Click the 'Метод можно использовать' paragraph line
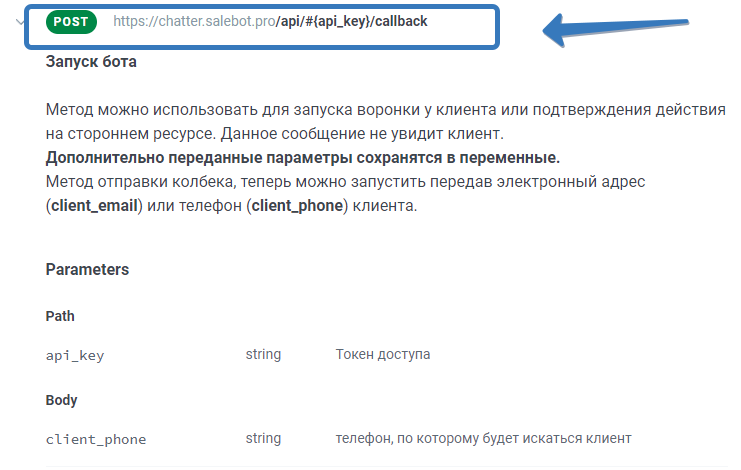Screen dimensions: 741x470 pyautogui.click(x=385, y=110)
